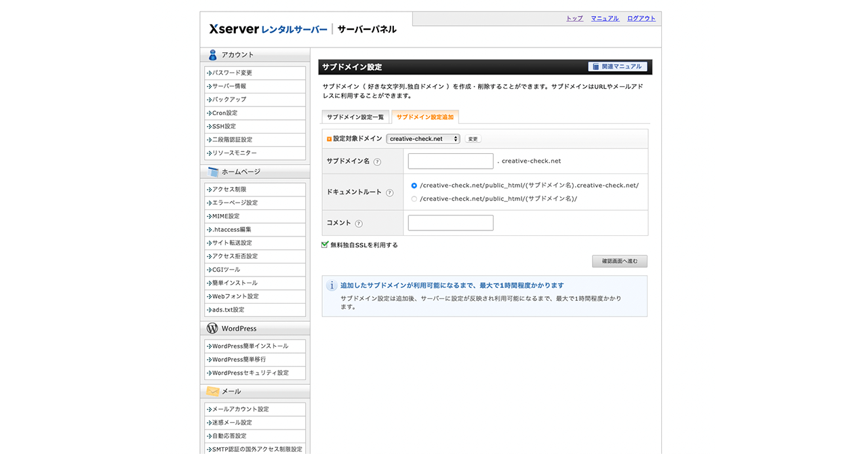Click the ホームページ section icon
This screenshot has width=868, height=454.
[x=212, y=172]
